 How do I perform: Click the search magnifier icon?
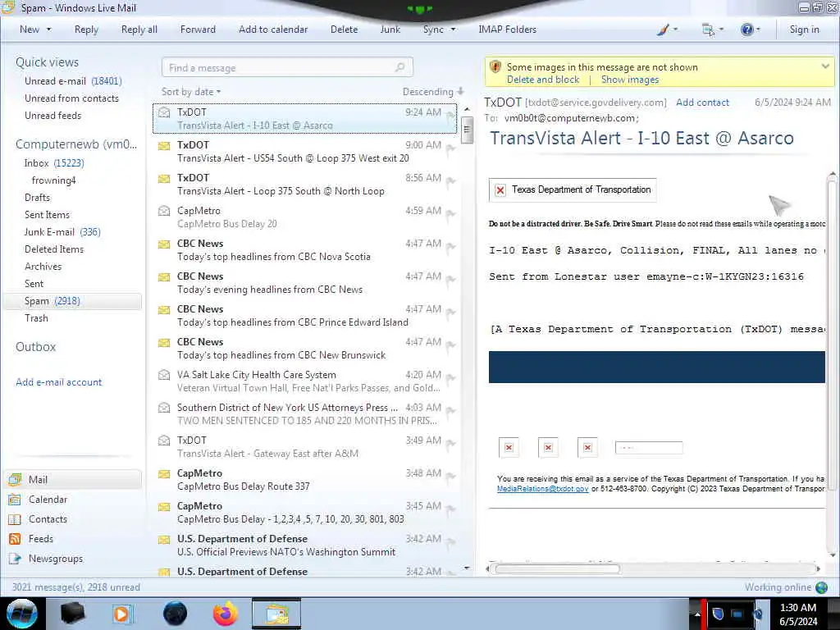point(400,67)
